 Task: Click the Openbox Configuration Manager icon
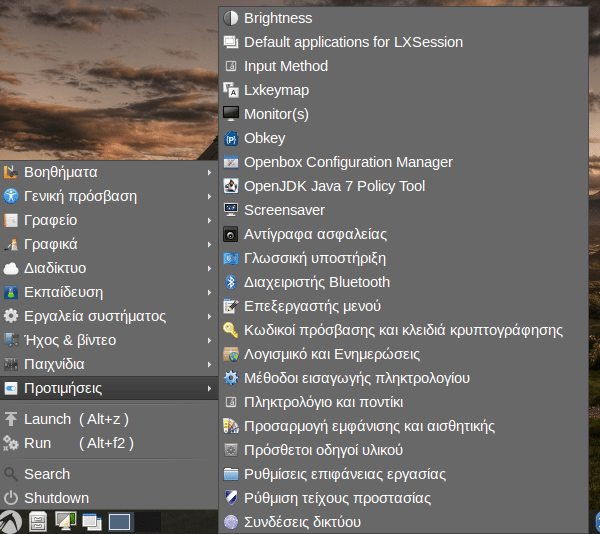pyautogui.click(x=231, y=162)
